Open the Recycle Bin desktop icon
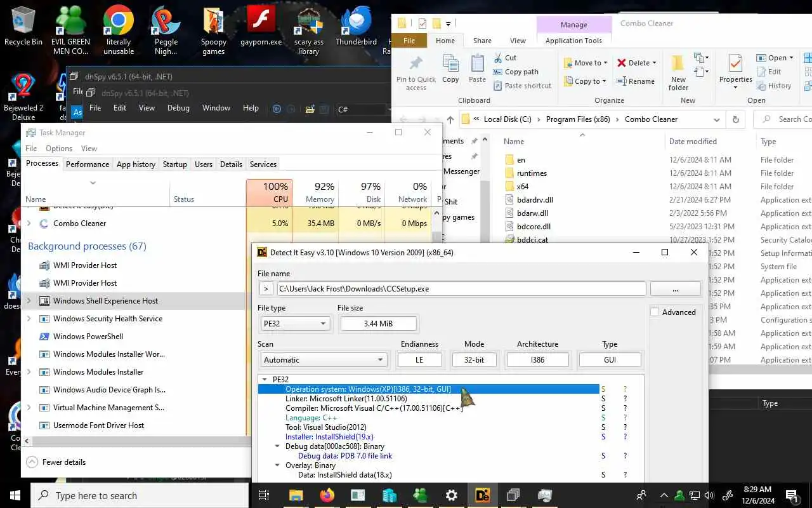This screenshot has height=508, width=812. [23, 27]
